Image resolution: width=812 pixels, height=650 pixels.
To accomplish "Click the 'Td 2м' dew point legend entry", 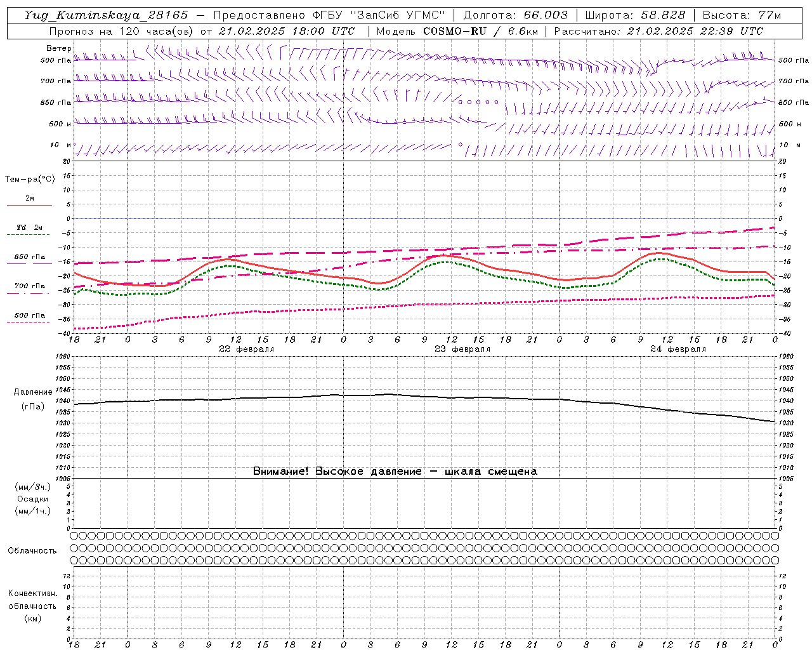I will point(30,227).
